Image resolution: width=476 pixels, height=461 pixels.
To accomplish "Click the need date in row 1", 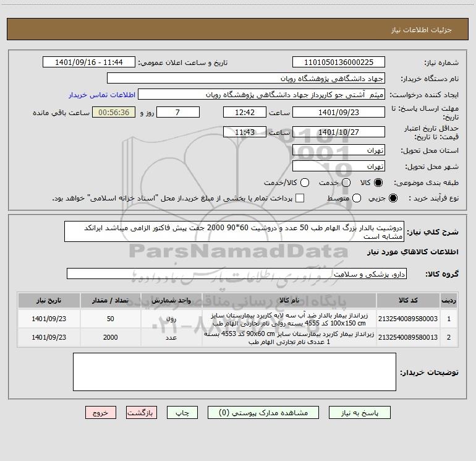I will click(x=49, y=319).
